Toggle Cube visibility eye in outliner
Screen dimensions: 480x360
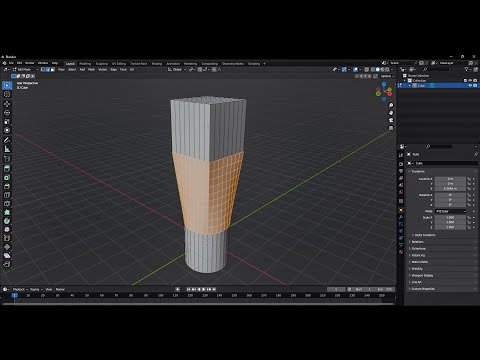(x=470, y=86)
